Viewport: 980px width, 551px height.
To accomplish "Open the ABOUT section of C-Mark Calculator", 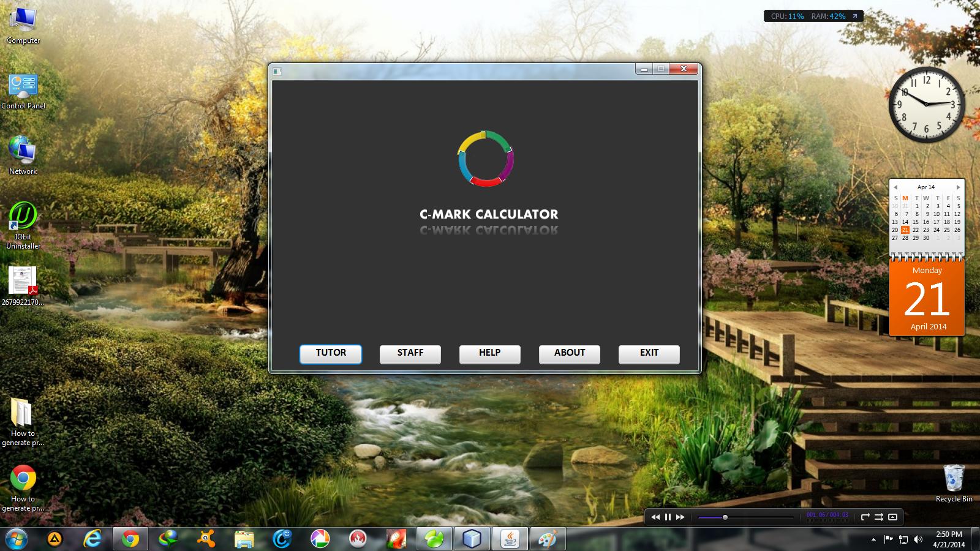I will [x=568, y=353].
